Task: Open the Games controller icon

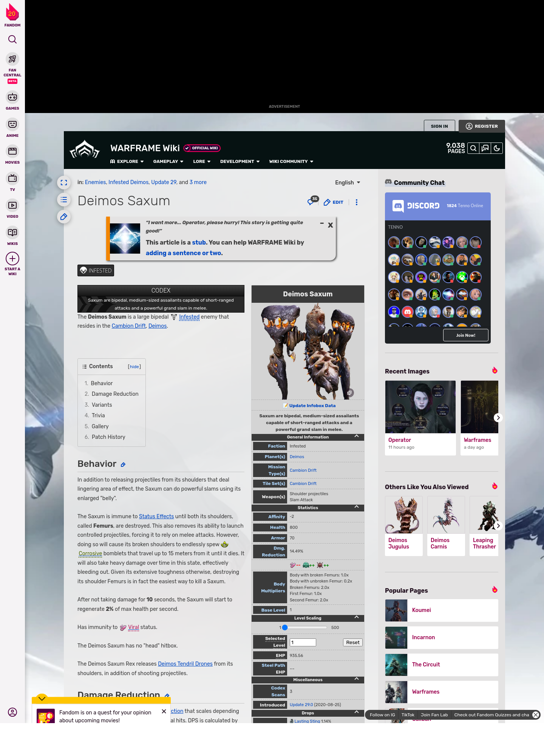Action: tap(12, 97)
